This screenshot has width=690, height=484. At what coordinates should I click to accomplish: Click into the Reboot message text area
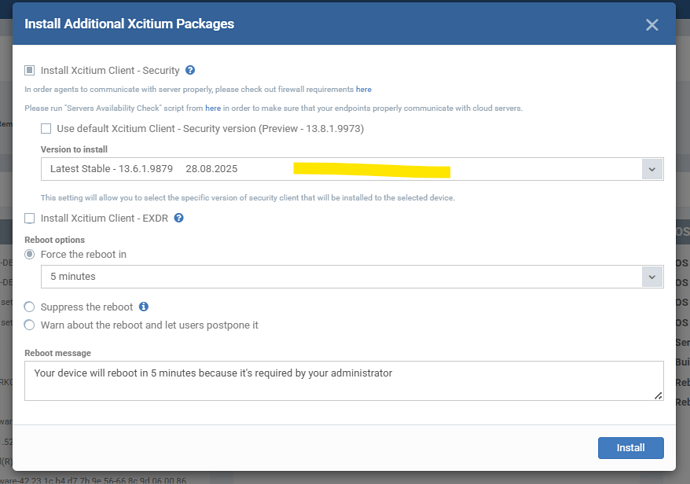tap(344, 381)
